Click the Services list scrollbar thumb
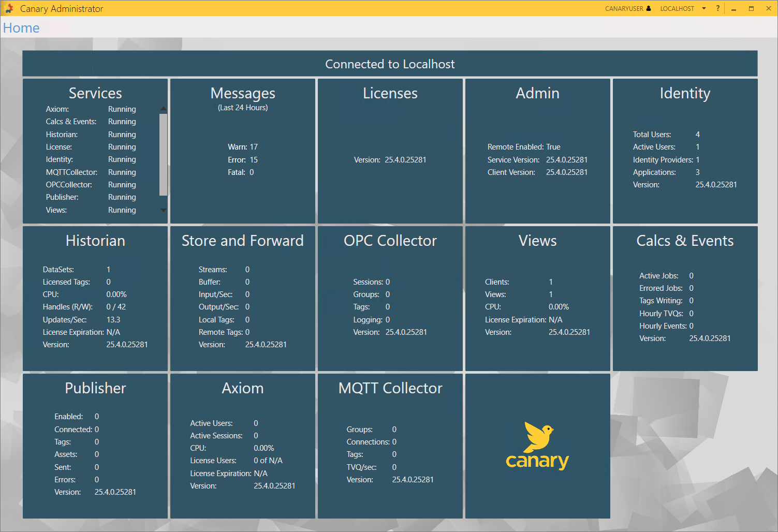The image size is (778, 532). click(163, 154)
